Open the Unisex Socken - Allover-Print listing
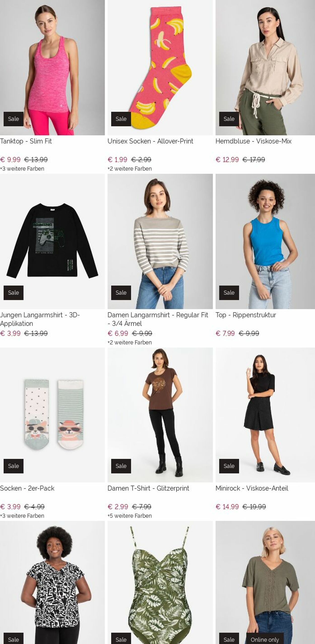 tap(150, 142)
